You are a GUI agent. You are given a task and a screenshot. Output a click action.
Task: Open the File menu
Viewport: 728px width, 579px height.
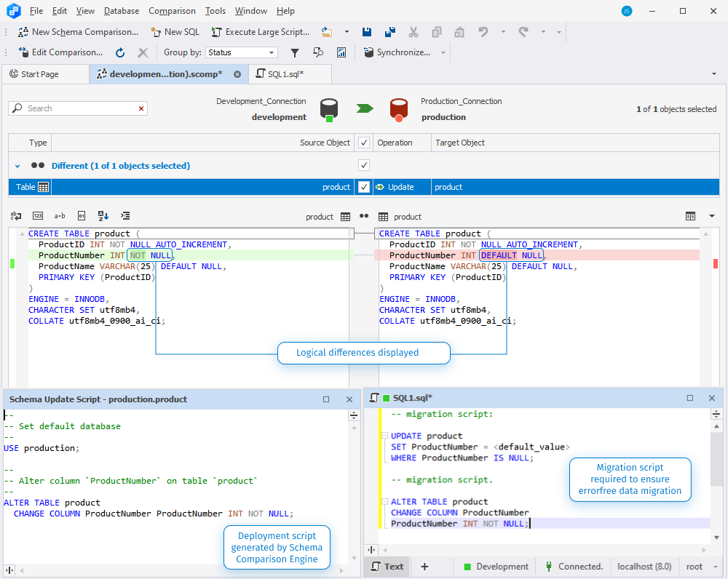point(36,11)
